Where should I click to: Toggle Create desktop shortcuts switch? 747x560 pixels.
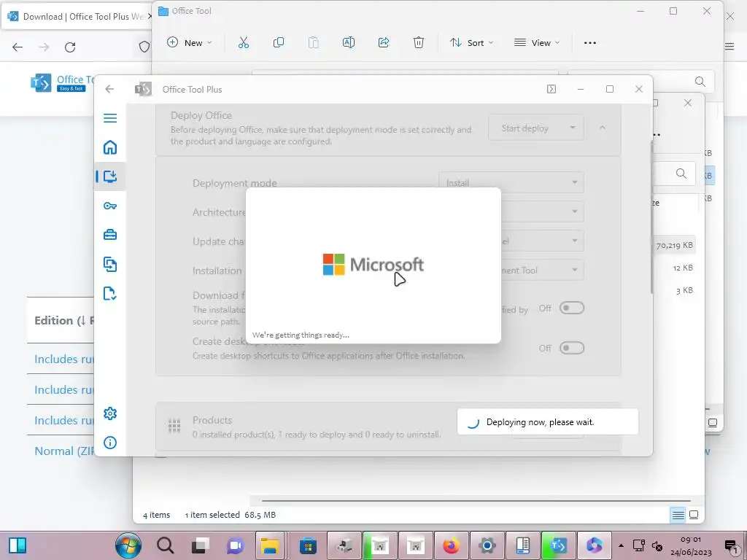572,348
